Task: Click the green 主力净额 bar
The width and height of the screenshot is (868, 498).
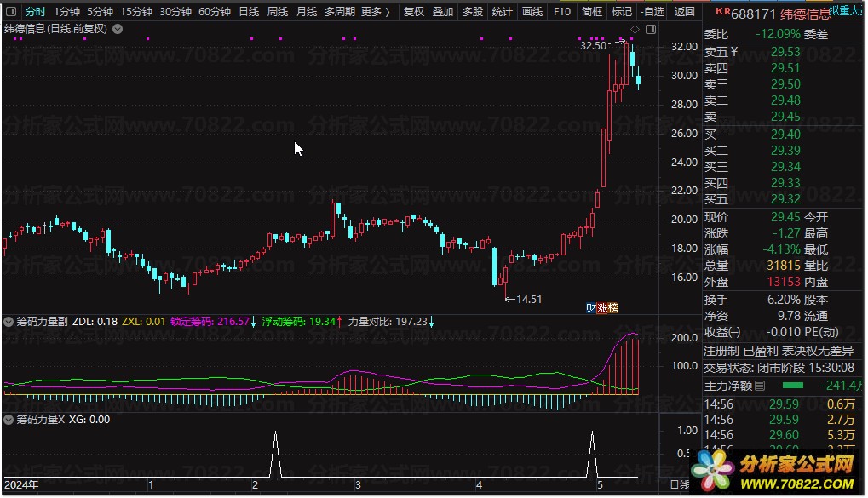Action: (x=792, y=386)
